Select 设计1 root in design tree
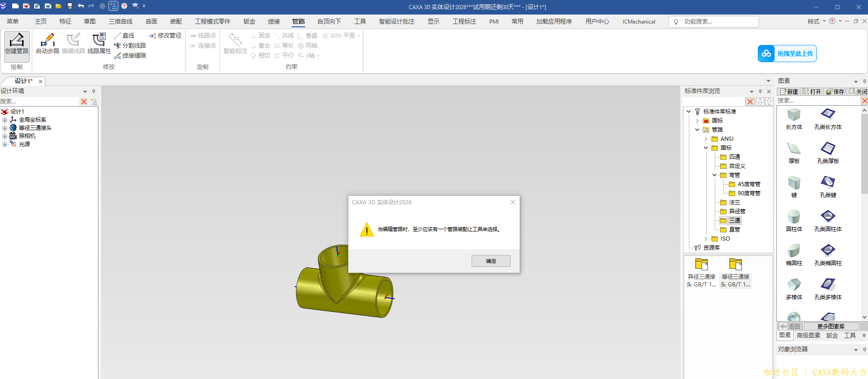868x379 pixels. point(17,112)
